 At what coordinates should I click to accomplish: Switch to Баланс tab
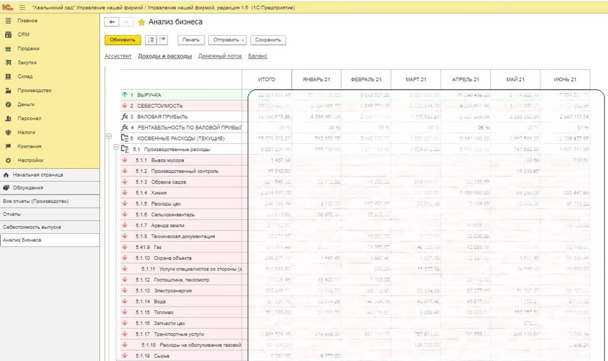coord(257,56)
